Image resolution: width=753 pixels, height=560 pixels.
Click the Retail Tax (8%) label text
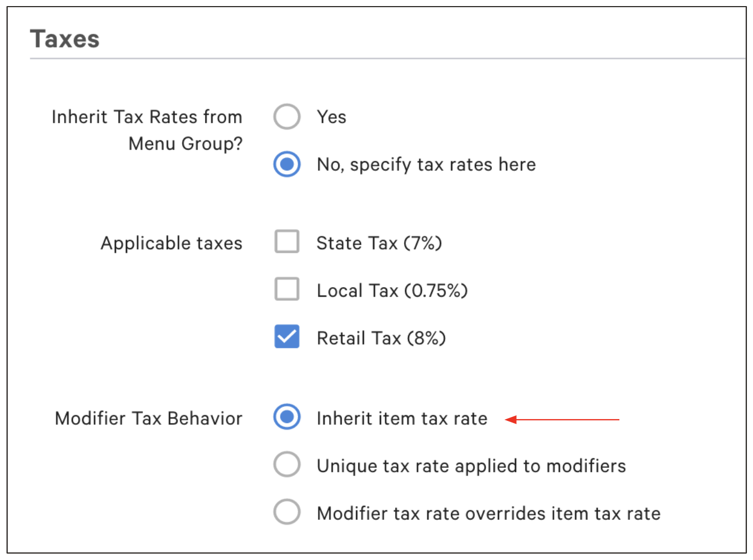pyautogui.click(x=381, y=337)
